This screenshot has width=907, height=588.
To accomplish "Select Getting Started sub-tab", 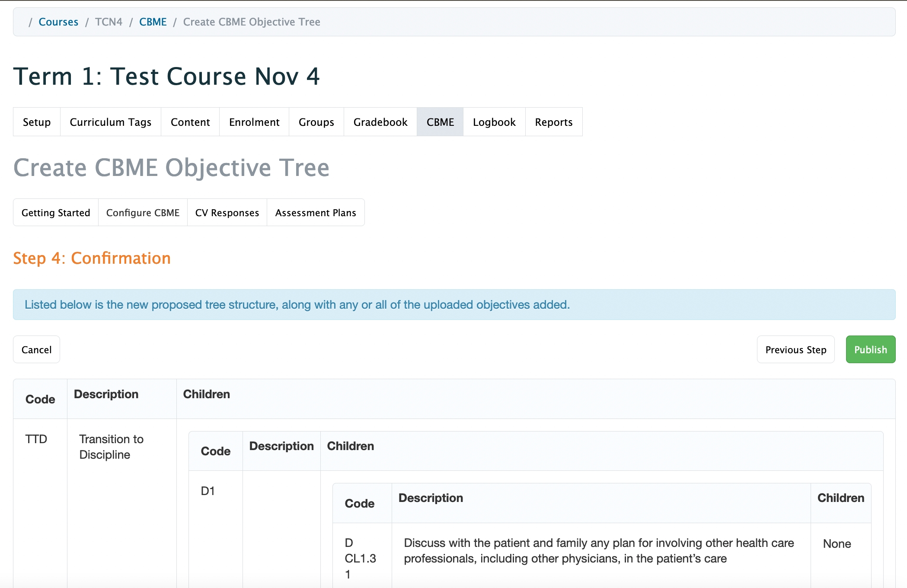I will tap(56, 213).
